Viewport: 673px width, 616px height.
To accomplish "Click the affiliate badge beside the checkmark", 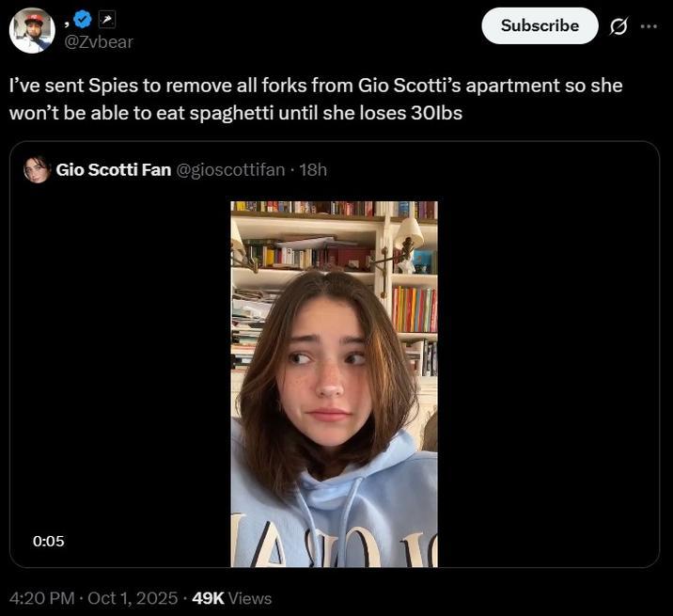I will (105, 18).
